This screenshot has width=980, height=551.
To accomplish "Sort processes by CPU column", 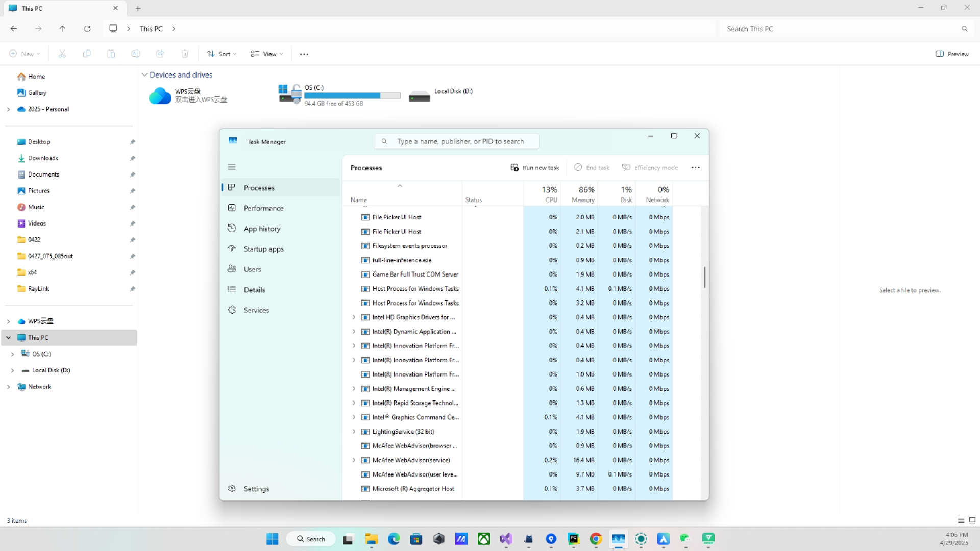I will click(x=542, y=194).
